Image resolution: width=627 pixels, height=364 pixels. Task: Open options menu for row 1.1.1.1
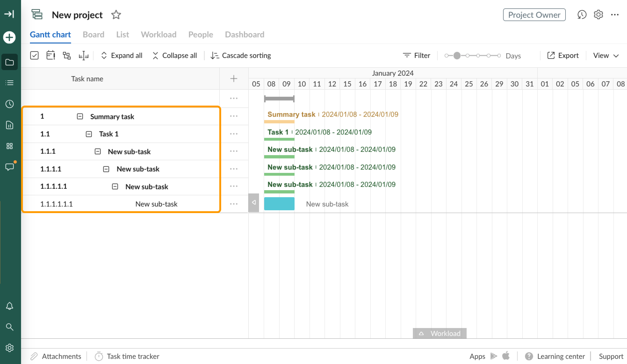click(233, 169)
